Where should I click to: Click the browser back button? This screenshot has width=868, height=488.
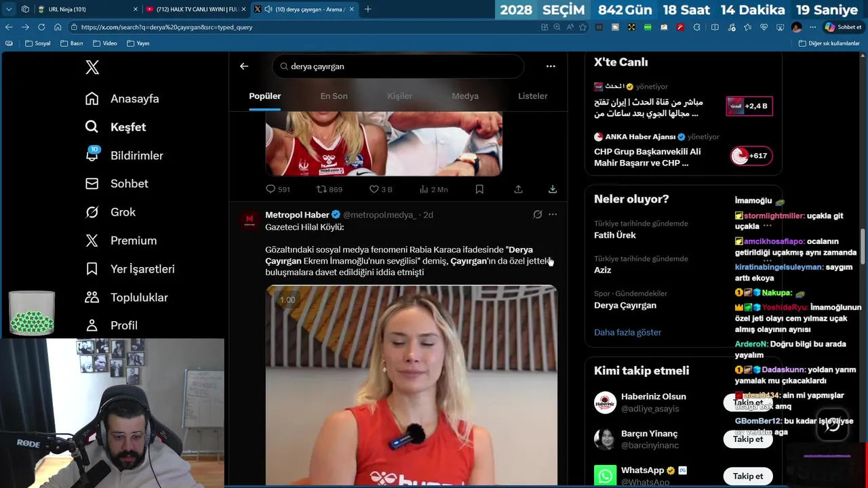click(9, 27)
